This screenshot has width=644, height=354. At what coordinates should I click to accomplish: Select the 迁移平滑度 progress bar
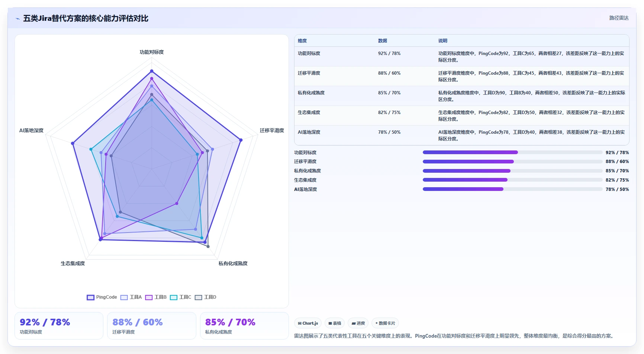point(512,162)
